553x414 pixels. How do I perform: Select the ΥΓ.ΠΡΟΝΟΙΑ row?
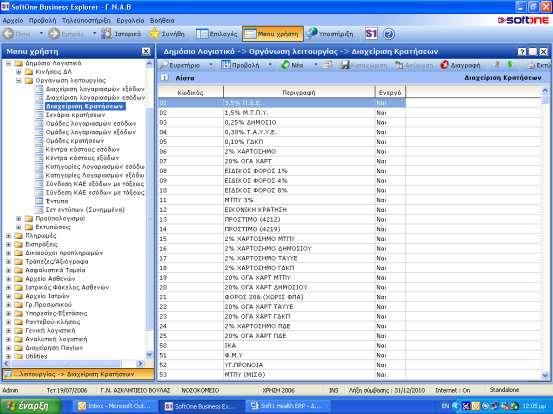282,365
